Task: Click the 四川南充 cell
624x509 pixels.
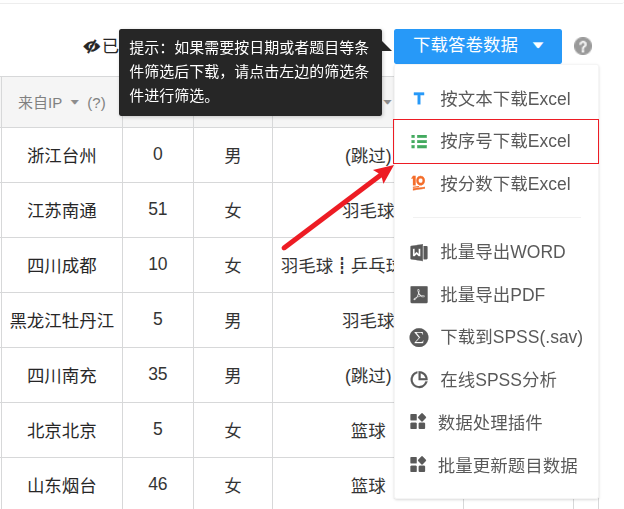Action: (62, 375)
